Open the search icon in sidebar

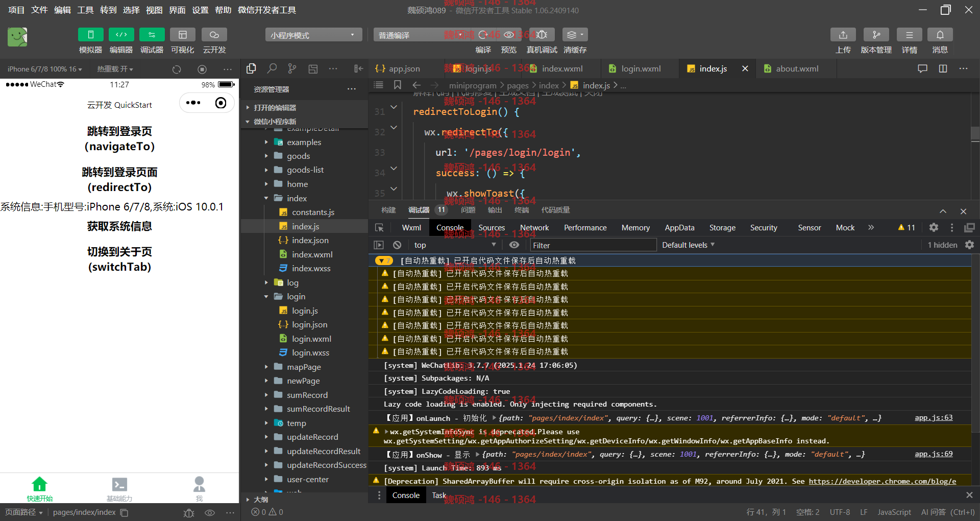(272, 68)
